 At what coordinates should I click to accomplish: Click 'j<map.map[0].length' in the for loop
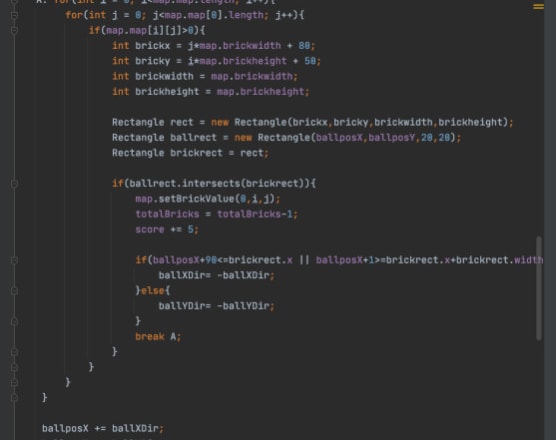[208, 15]
